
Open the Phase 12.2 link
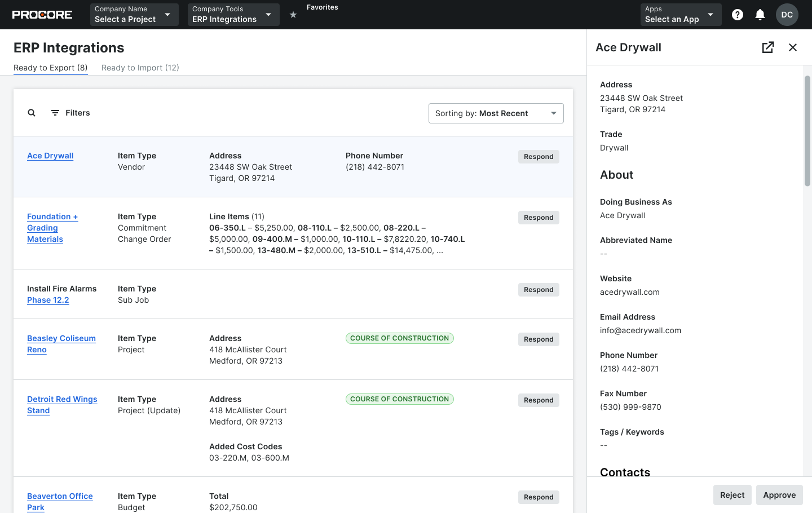48,300
